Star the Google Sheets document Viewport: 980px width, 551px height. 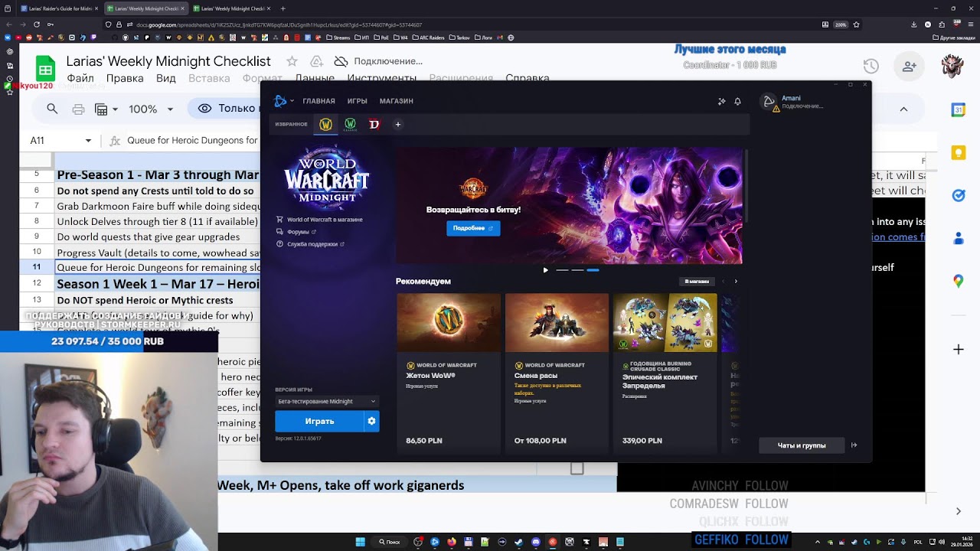point(292,61)
